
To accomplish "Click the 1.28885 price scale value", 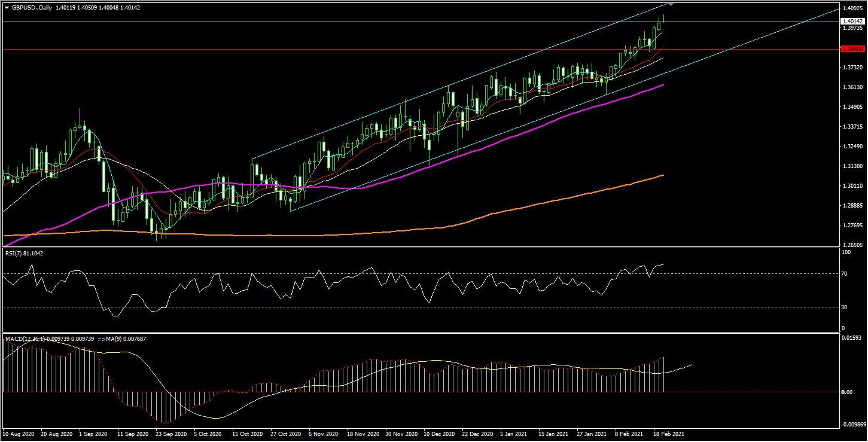I will pyautogui.click(x=852, y=206).
